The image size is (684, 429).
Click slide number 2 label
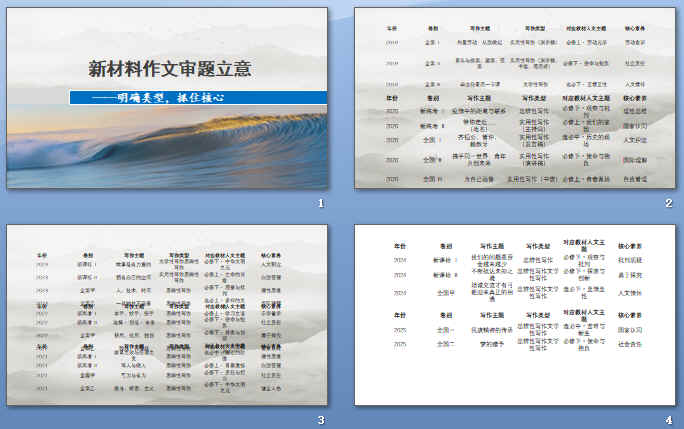pyautogui.click(x=669, y=204)
